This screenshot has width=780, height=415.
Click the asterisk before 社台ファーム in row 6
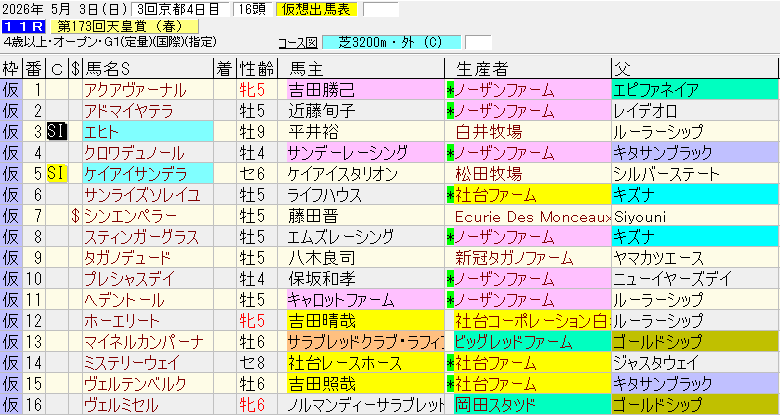pyautogui.click(x=450, y=194)
